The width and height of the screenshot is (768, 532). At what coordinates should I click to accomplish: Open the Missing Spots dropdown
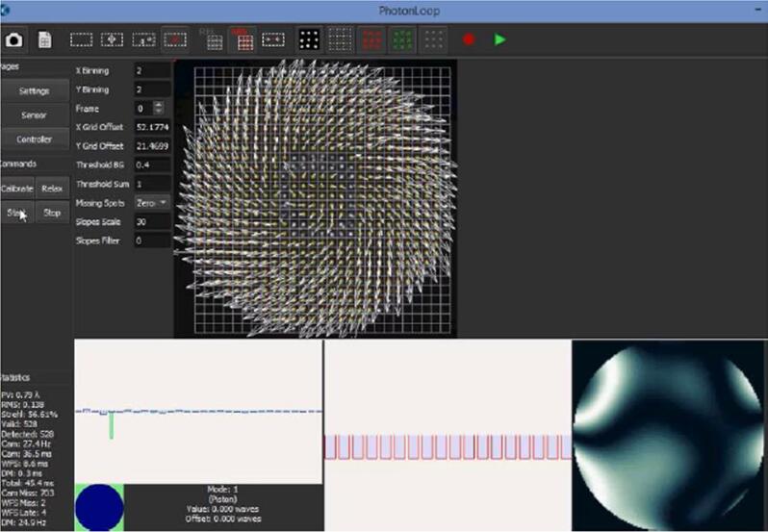pyautogui.click(x=152, y=203)
